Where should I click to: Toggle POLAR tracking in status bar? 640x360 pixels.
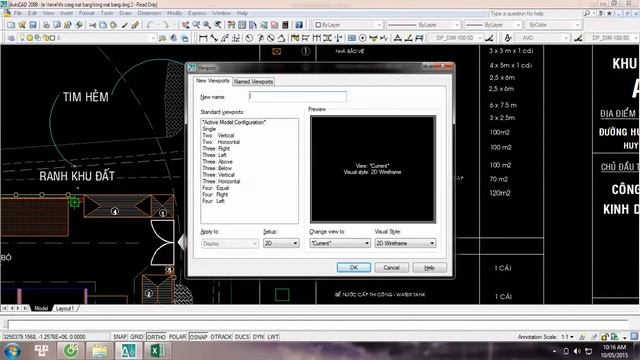(x=178, y=337)
